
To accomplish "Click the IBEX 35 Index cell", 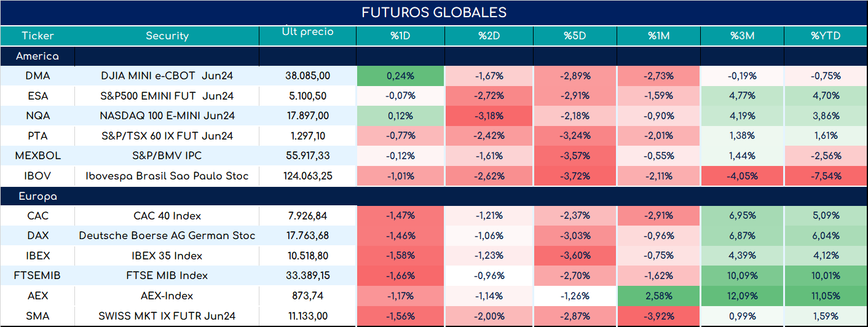I will tap(167, 256).
